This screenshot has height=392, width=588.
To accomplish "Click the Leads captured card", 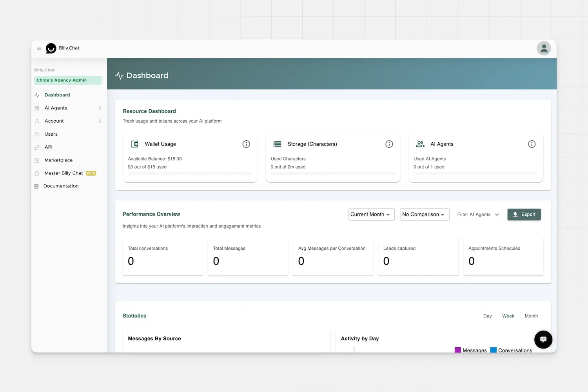I will (x=418, y=257).
